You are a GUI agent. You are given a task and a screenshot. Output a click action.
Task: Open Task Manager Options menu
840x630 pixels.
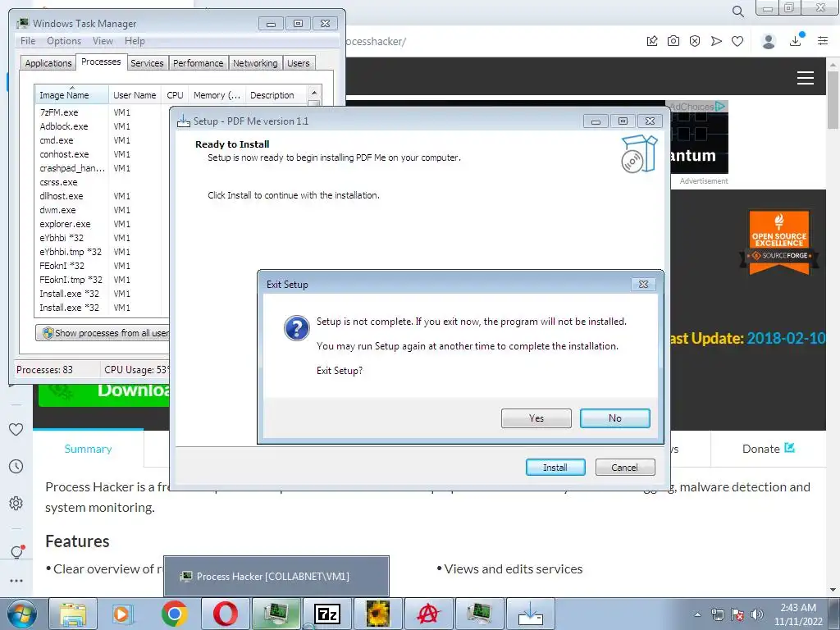(x=64, y=41)
